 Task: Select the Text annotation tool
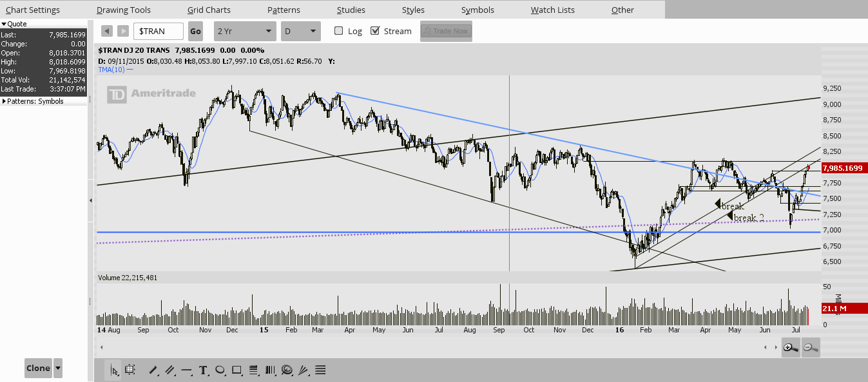coord(203,370)
